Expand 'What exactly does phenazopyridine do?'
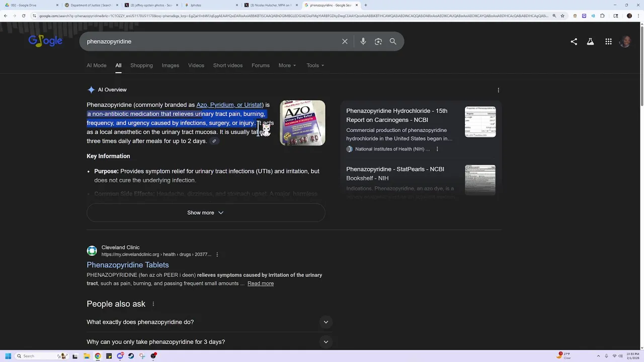 point(209,322)
